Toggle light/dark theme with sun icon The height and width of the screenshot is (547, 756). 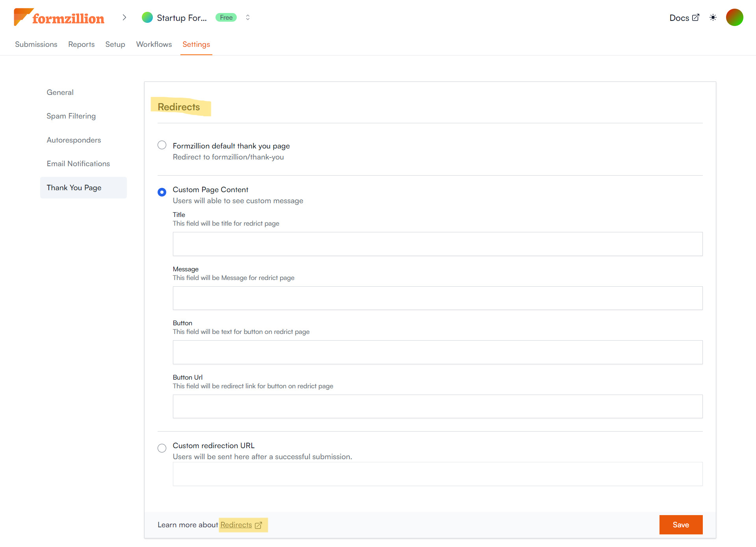[x=713, y=17]
